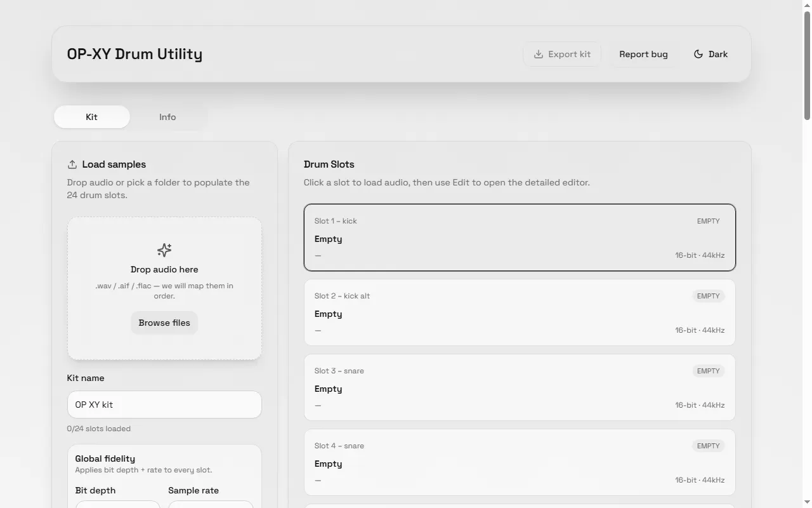Select the Slot 3 – snare card
This screenshot has width=812, height=508.
[520, 387]
